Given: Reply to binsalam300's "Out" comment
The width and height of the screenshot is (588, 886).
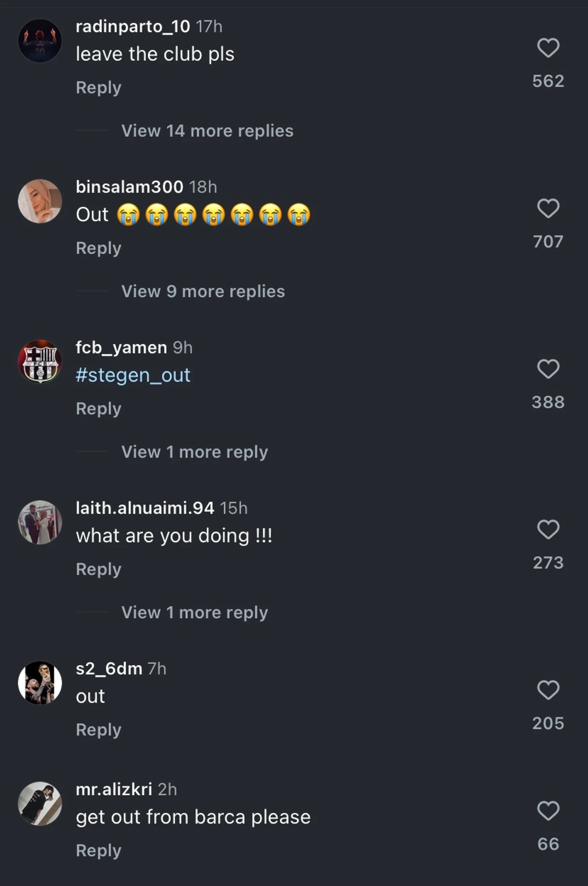Looking at the screenshot, I should point(99,248).
